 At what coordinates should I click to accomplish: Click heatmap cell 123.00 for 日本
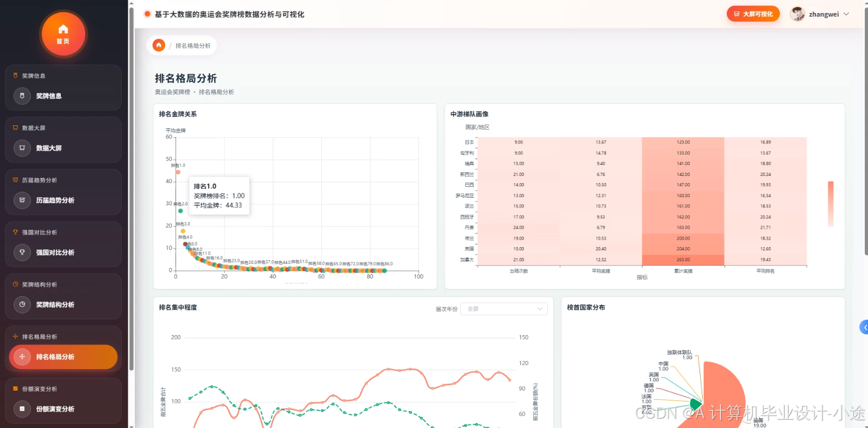pyautogui.click(x=683, y=142)
